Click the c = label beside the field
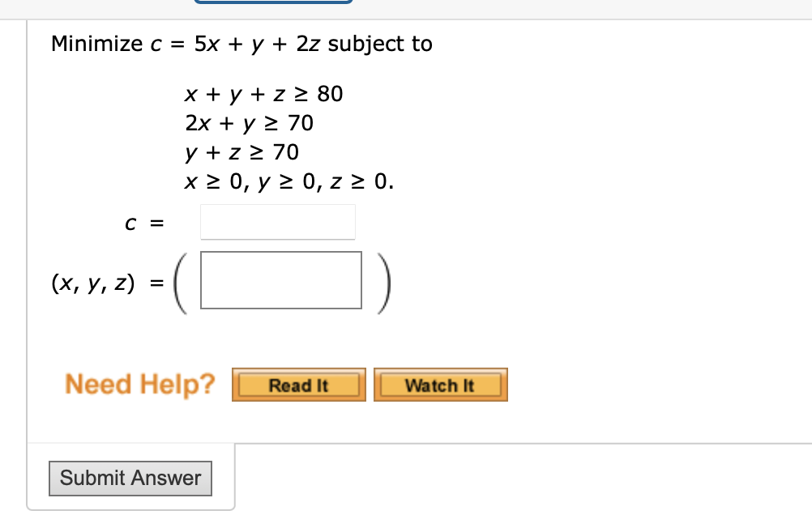The image size is (812, 515). coord(144,223)
